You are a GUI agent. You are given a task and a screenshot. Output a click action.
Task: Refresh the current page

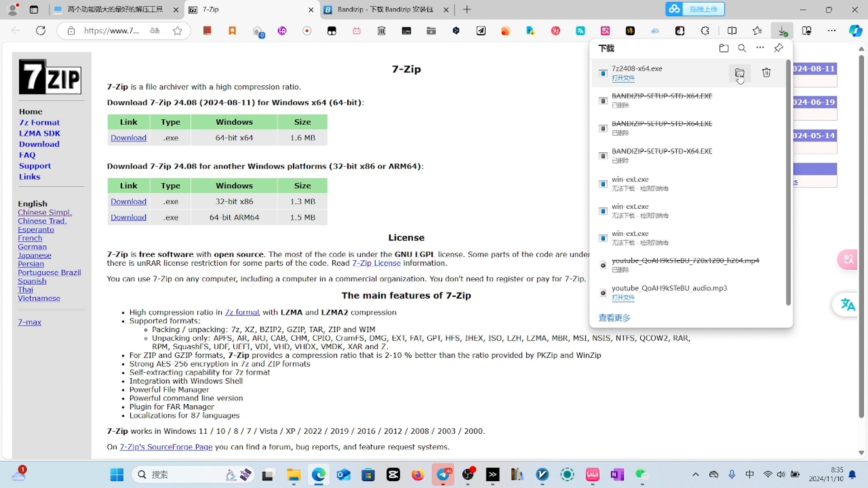tap(41, 31)
